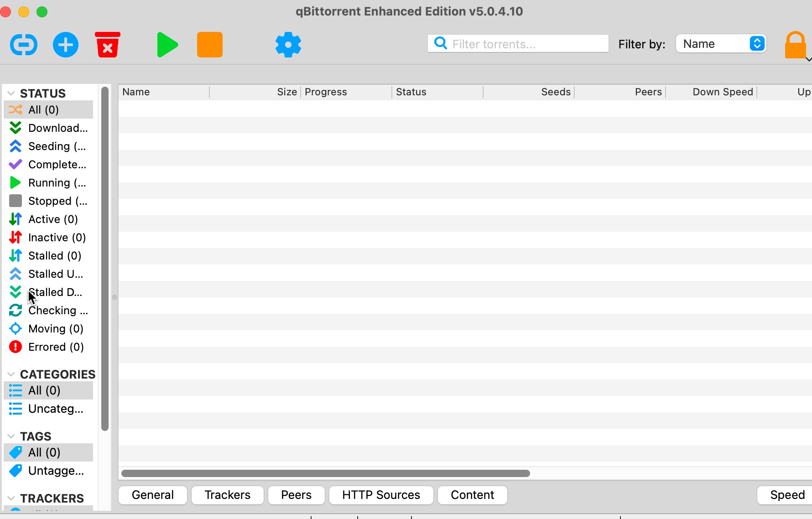
Task: Select the "Errored (0)" filter text
Action: [x=56, y=347]
